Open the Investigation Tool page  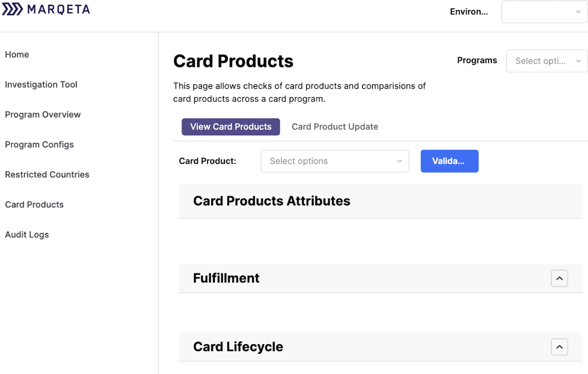coord(41,84)
